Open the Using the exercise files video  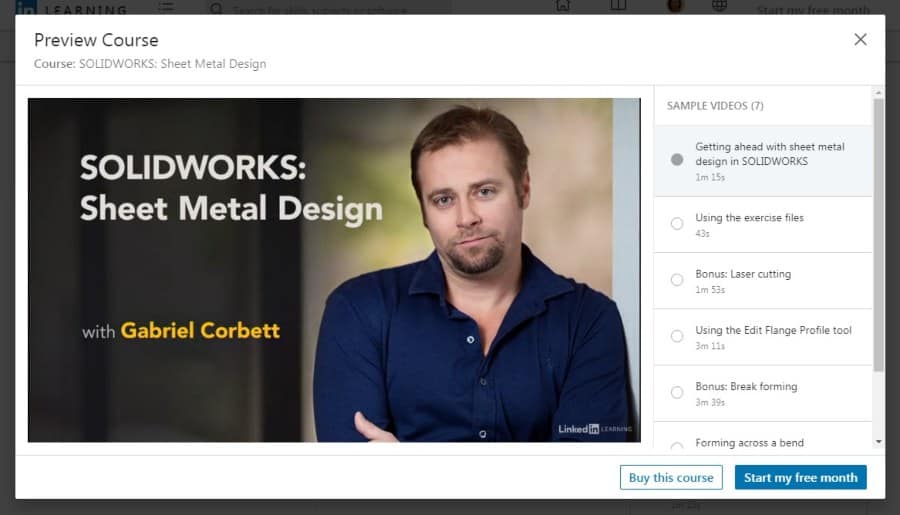pos(763,224)
